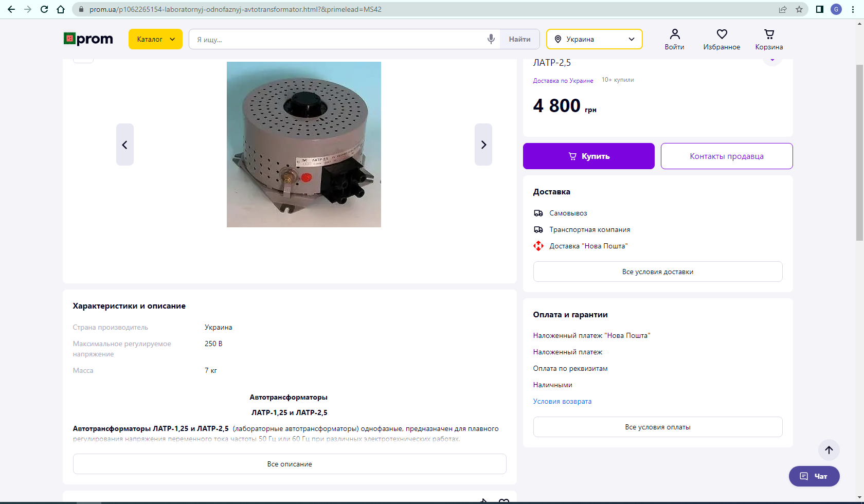Open Все условия оплаты
The height and width of the screenshot is (504, 864).
pyautogui.click(x=658, y=427)
